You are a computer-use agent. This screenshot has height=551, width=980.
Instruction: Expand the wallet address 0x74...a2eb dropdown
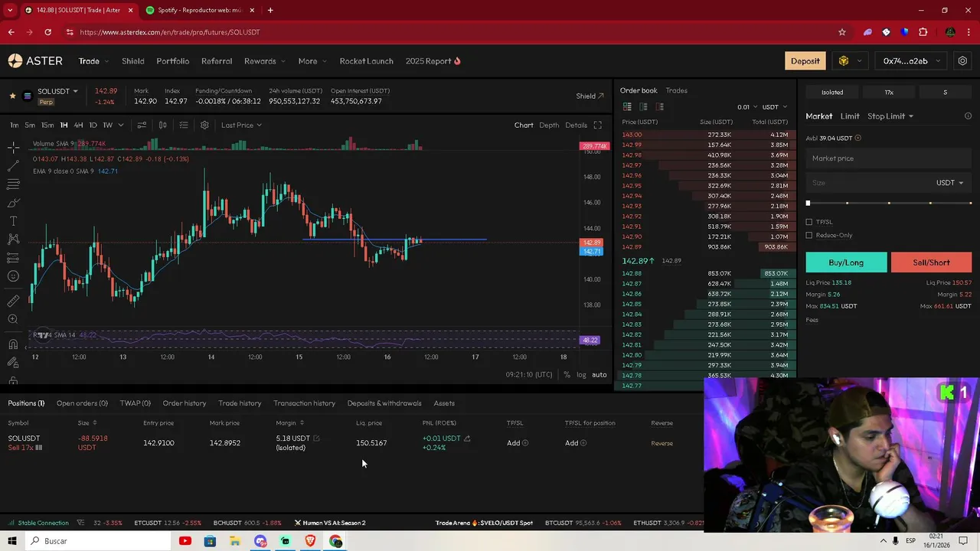pyautogui.click(x=910, y=61)
